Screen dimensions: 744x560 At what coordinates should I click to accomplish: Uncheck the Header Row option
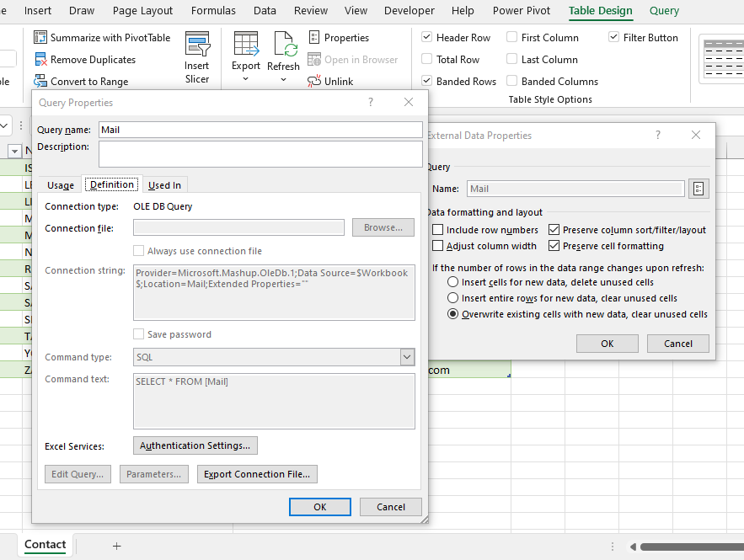tap(426, 37)
